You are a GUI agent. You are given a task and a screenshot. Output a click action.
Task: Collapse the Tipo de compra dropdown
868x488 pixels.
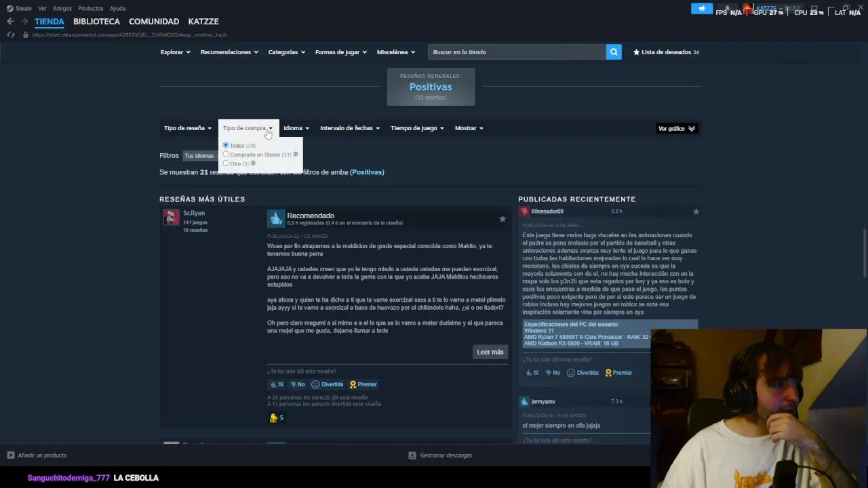pos(248,128)
